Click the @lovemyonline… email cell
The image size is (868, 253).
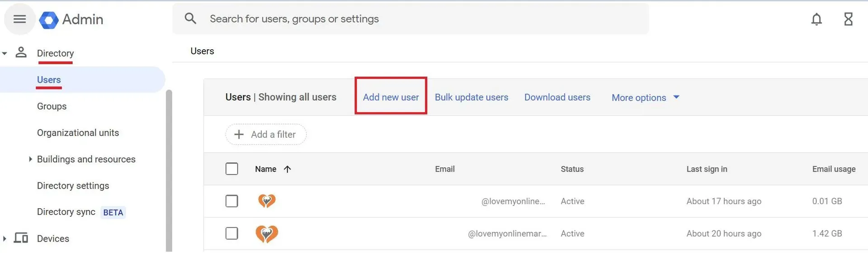(513, 201)
